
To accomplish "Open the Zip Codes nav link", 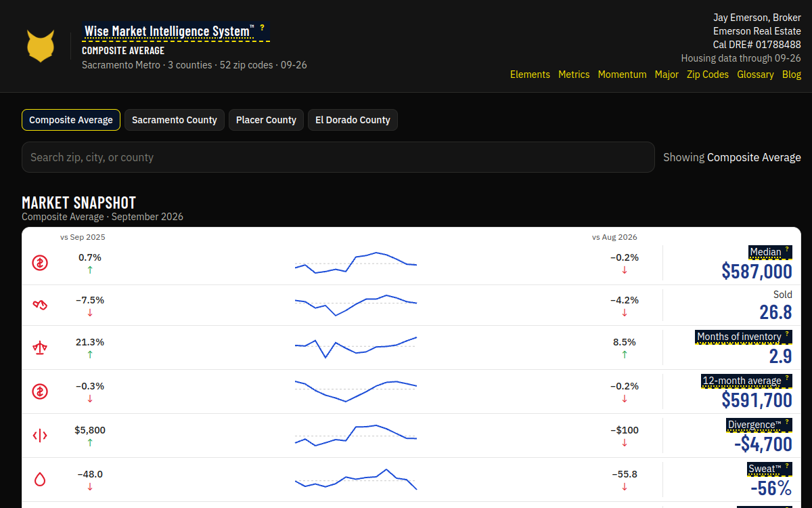I will pyautogui.click(x=708, y=75).
